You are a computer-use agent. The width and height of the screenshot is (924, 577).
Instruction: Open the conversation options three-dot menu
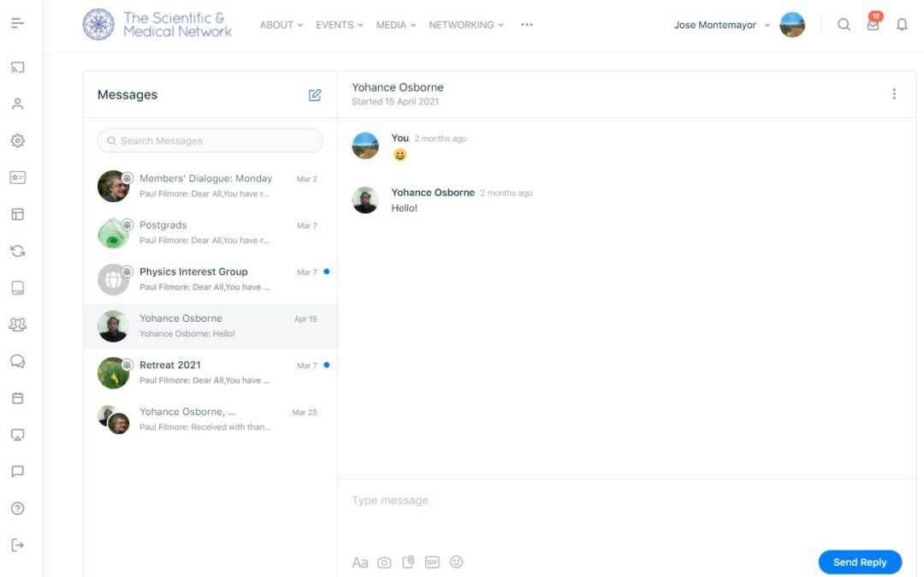(x=894, y=93)
